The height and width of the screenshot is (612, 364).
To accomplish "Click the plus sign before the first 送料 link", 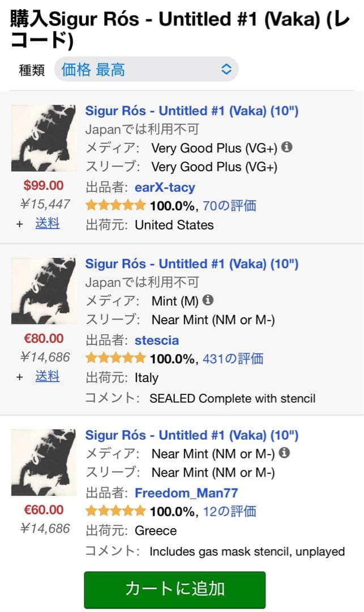I will [x=19, y=223].
